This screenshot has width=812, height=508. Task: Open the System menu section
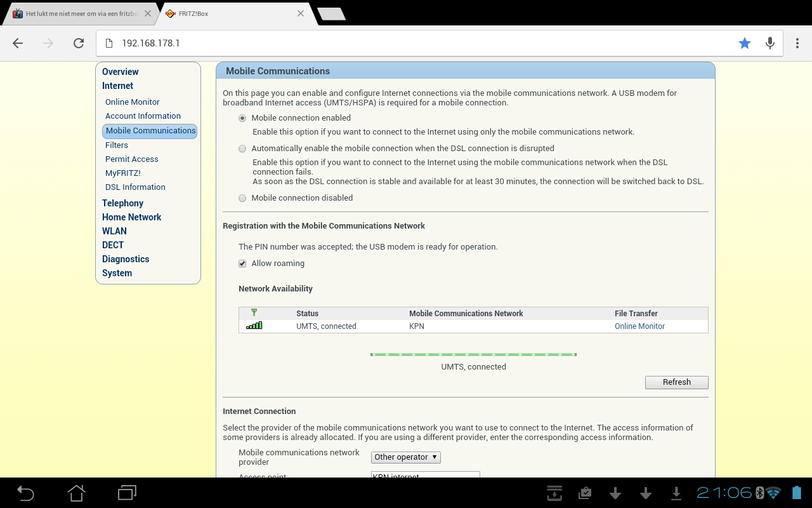coord(117,273)
